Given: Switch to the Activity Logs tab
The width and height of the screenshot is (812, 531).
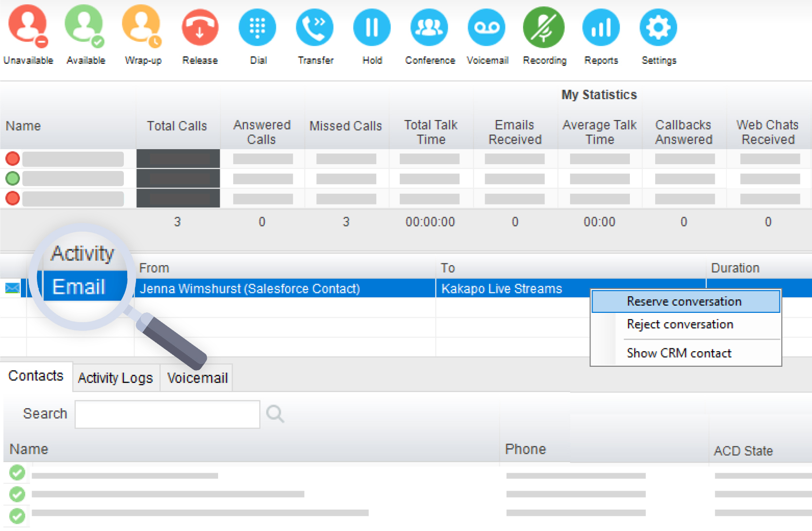Looking at the screenshot, I should pyautogui.click(x=116, y=378).
